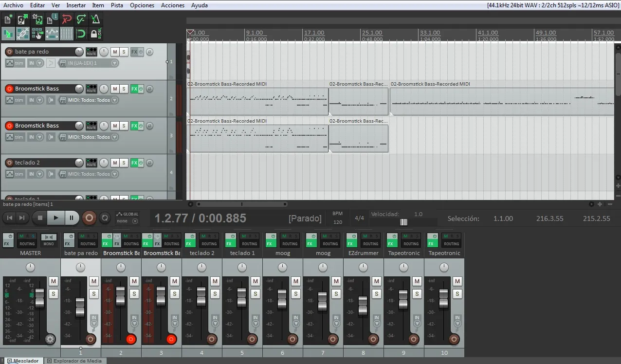Solo EZdrummer channel in mixer
The image size is (621, 364).
376,293
